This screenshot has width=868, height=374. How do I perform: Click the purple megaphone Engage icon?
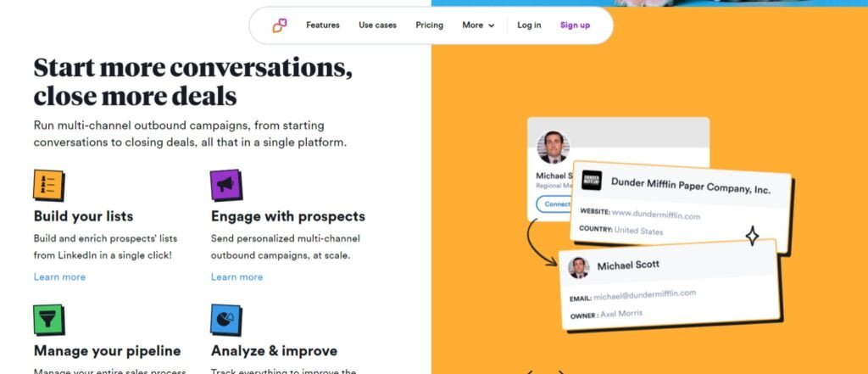click(225, 185)
